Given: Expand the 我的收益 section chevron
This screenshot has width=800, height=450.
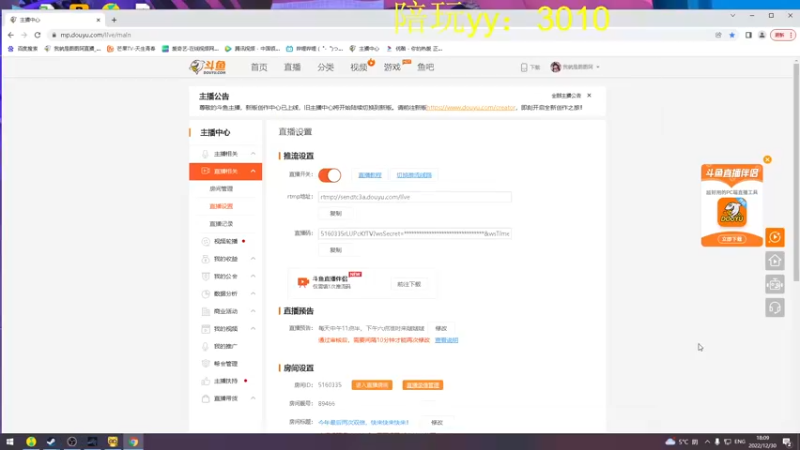Looking at the screenshot, I should 253,259.
